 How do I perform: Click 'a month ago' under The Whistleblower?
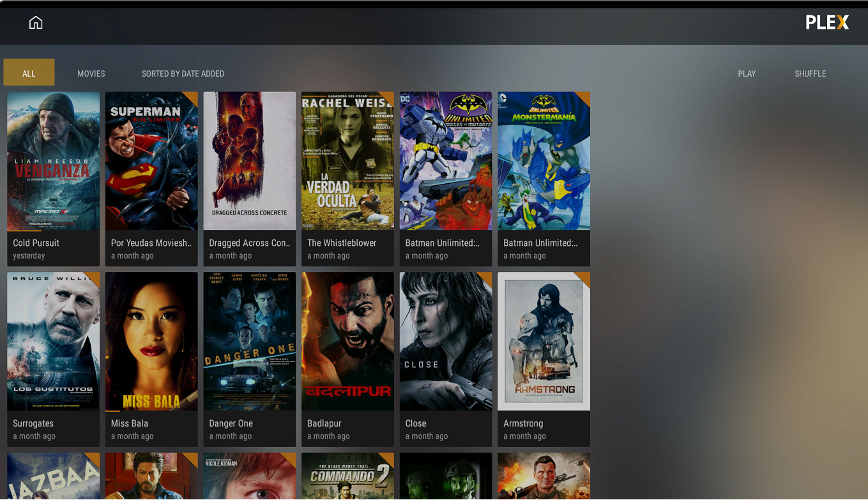[x=328, y=256]
